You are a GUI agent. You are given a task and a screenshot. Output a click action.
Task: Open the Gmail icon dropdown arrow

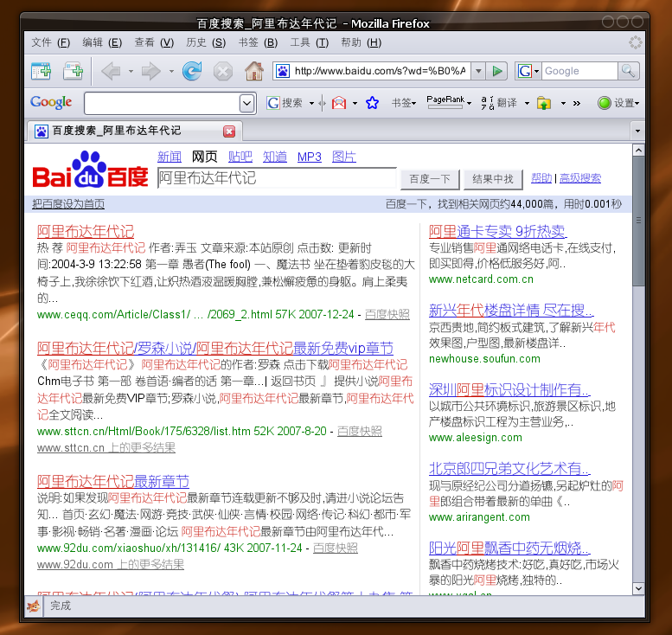pos(355,103)
